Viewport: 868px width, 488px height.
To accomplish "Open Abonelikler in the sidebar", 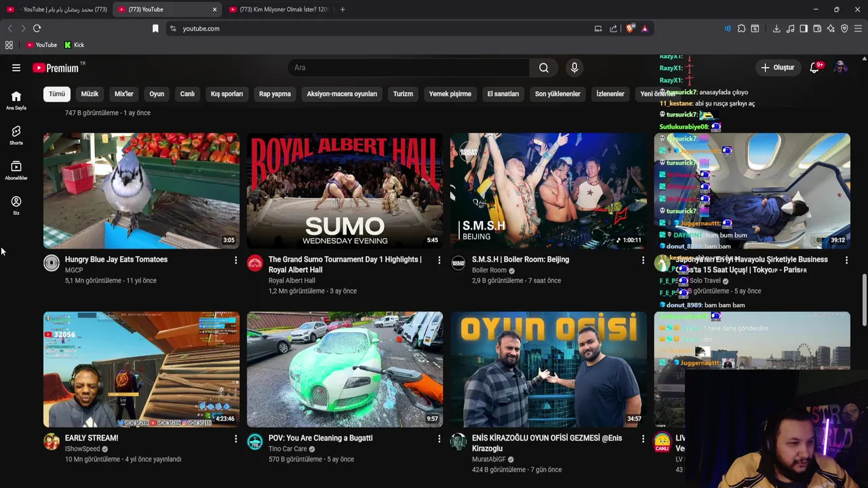I will 16,171.
